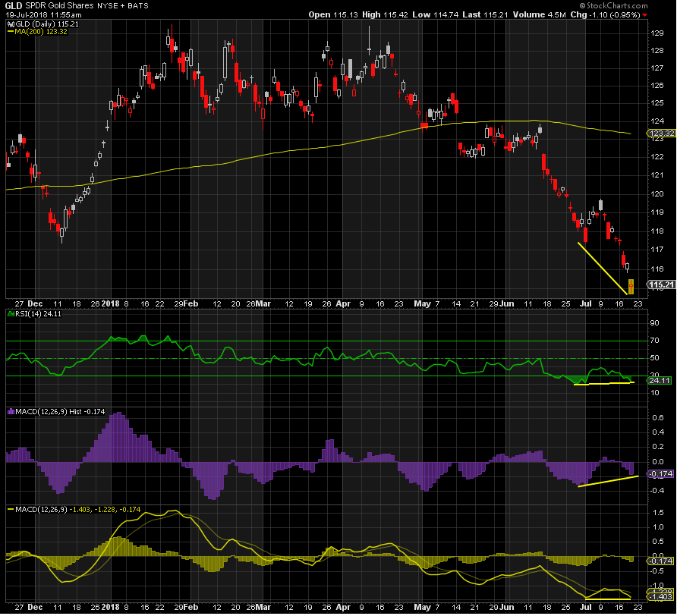Click the 129 price axis label
This screenshot has width=677, height=616.
(x=657, y=33)
